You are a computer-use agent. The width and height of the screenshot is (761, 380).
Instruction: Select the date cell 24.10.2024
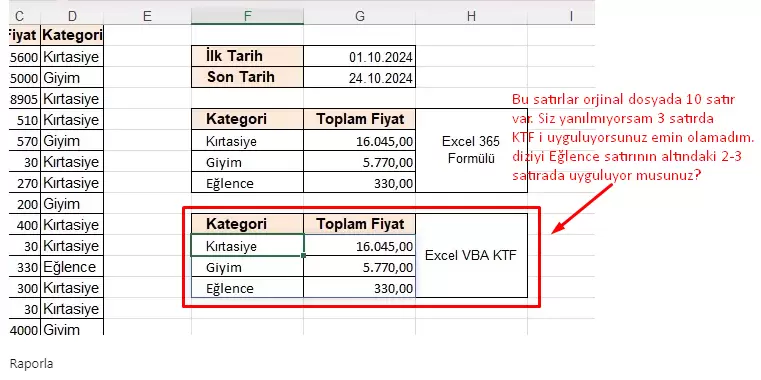coord(360,77)
